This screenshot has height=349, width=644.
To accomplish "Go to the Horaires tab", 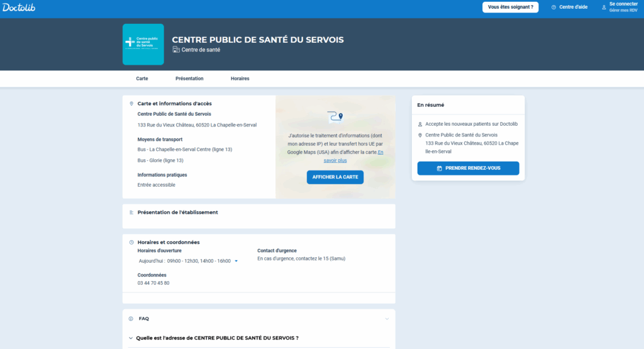I will [240, 79].
